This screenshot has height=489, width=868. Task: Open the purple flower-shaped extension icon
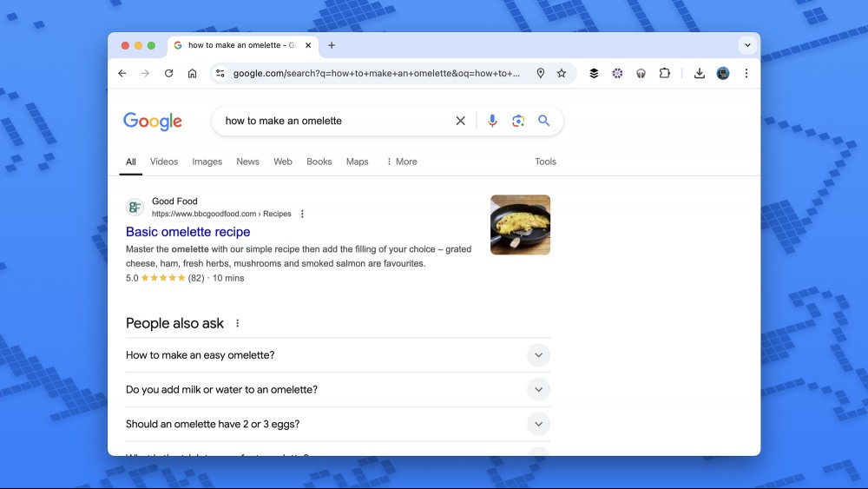click(x=617, y=73)
